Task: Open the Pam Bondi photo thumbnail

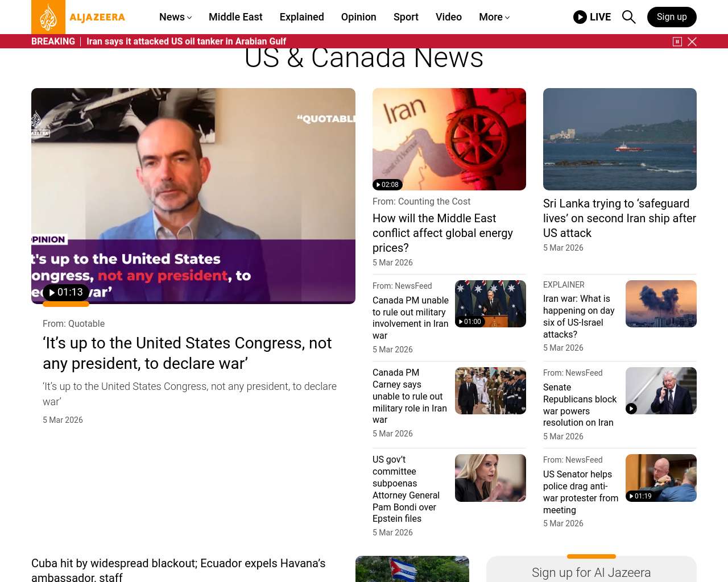Action: [x=490, y=478]
